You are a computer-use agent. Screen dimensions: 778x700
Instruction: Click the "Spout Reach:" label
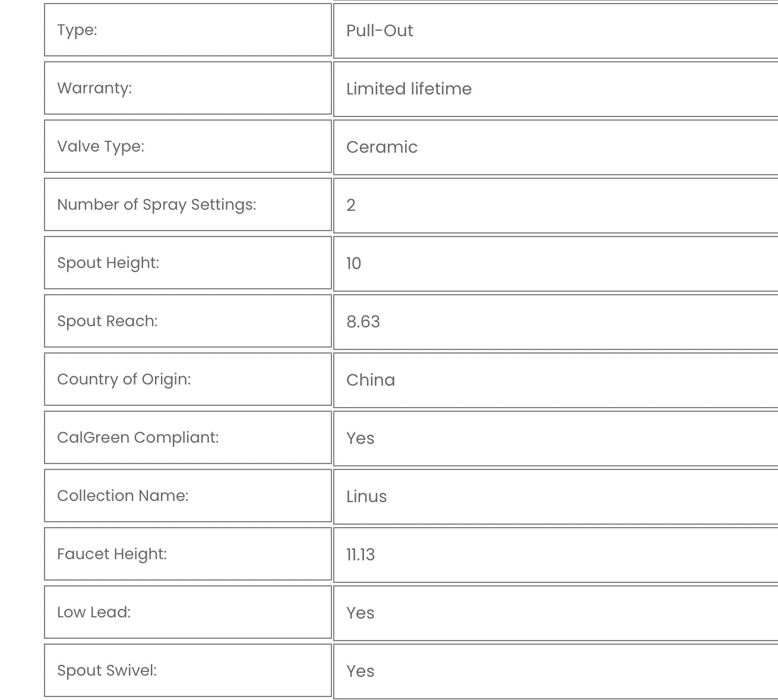pyautogui.click(x=107, y=321)
